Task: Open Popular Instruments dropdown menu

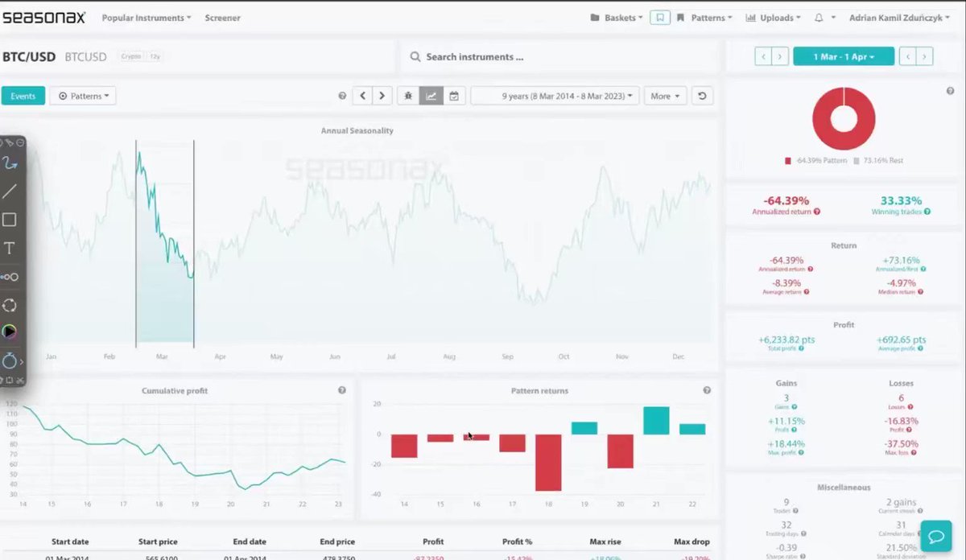Action: point(147,18)
